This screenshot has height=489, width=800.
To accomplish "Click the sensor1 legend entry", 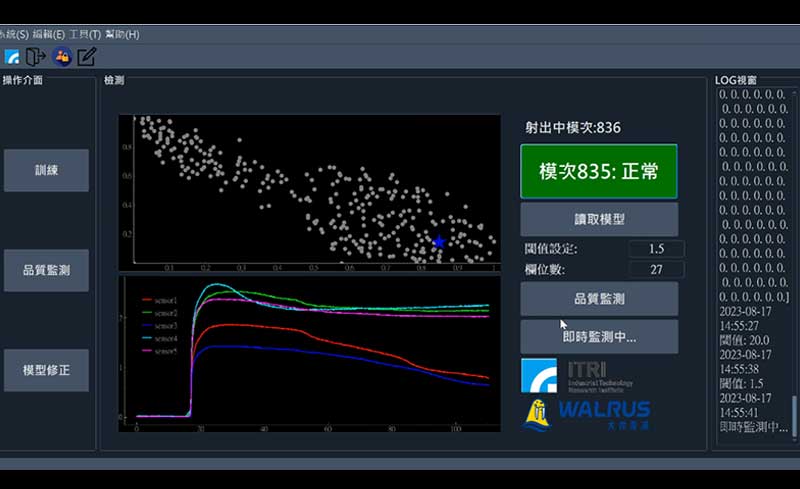I will (x=159, y=300).
